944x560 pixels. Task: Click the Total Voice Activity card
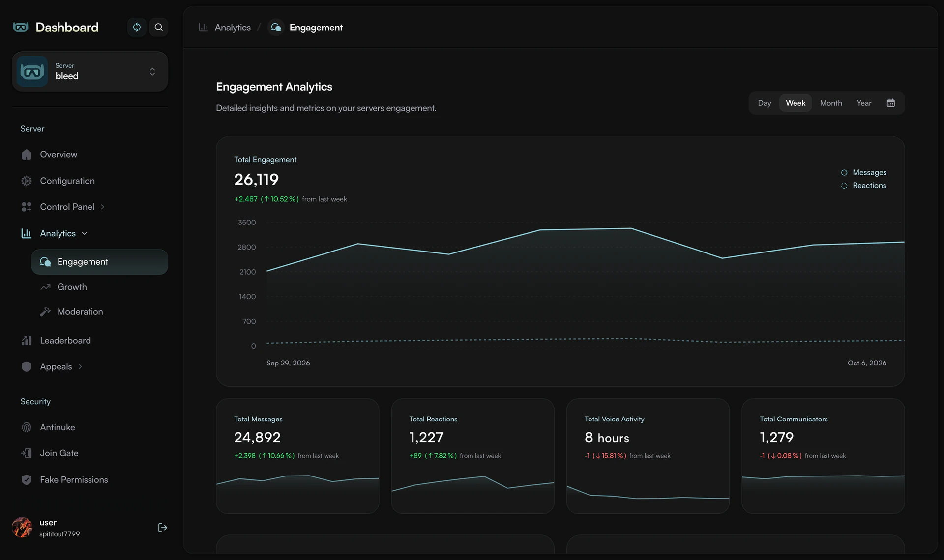(648, 456)
